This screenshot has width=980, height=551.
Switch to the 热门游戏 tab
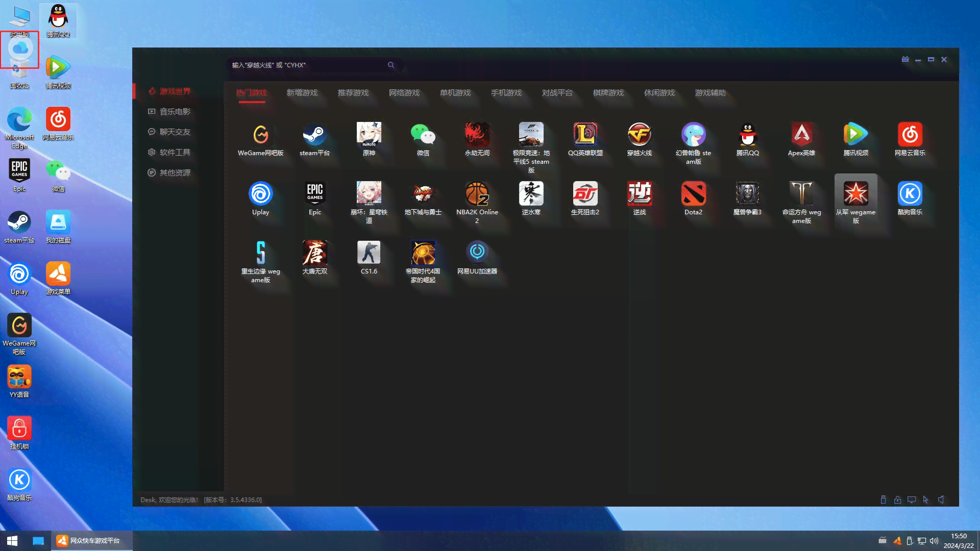pyautogui.click(x=251, y=93)
